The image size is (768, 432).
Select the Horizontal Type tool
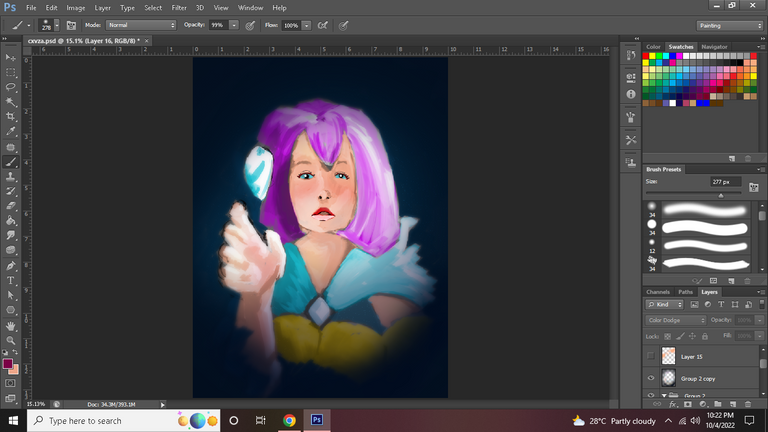point(10,281)
